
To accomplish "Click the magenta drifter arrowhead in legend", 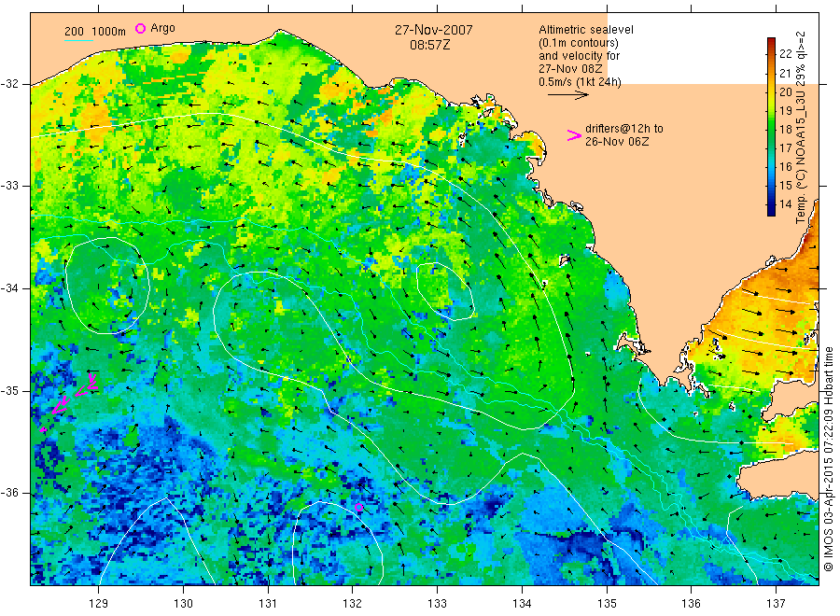I will pyautogui.click(x=574, y=135).
